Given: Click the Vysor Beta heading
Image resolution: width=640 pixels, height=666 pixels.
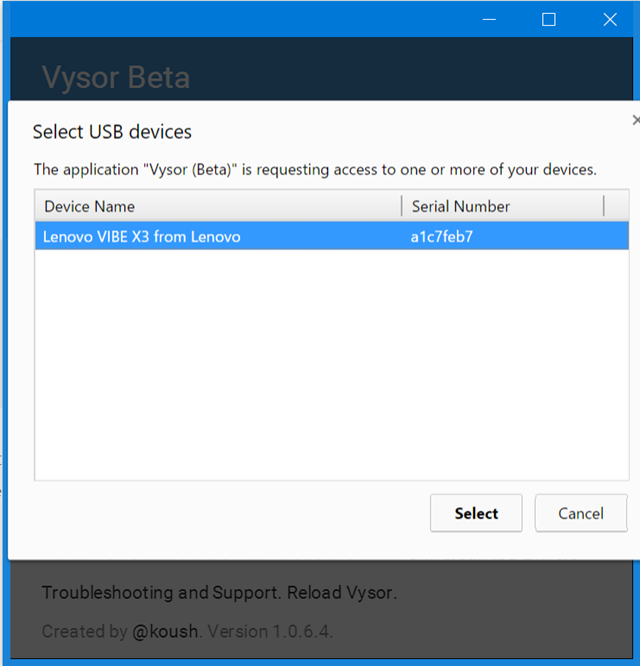Looking at the screenshot, I should 116,78.
